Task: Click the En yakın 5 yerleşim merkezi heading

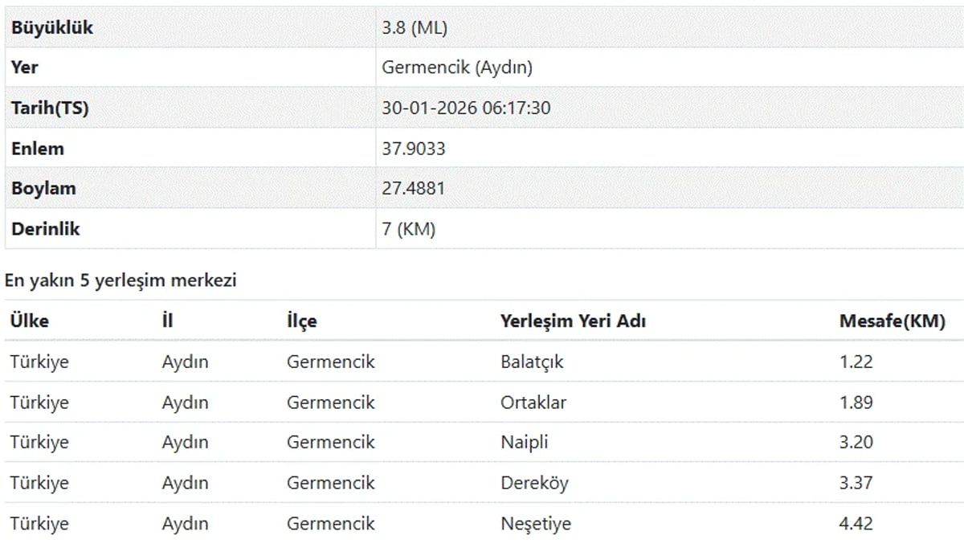Action: pyautogui.click(x=120, y=281)
